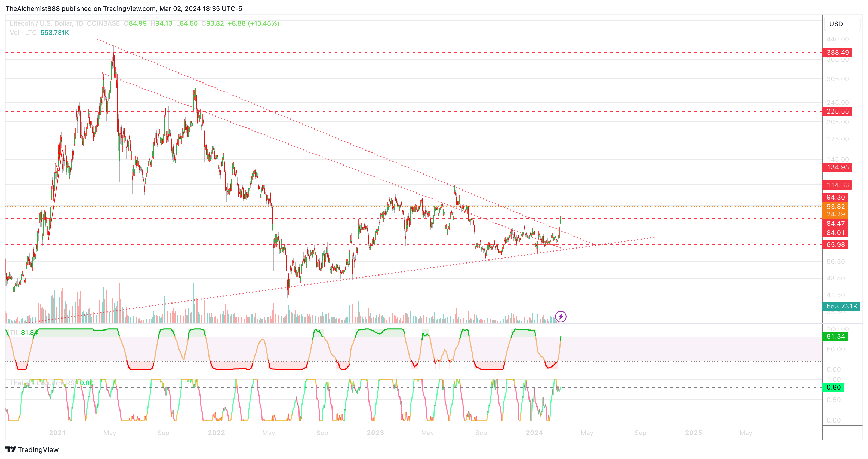
Task: Click the 134.93 price level label
Action: [x=837, y=167]
